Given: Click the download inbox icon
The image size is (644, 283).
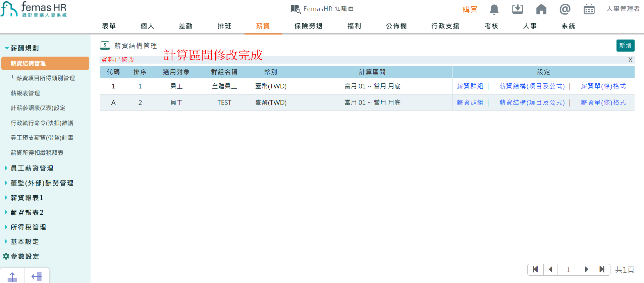Looking at the screenshot, I should pos(518,9).
